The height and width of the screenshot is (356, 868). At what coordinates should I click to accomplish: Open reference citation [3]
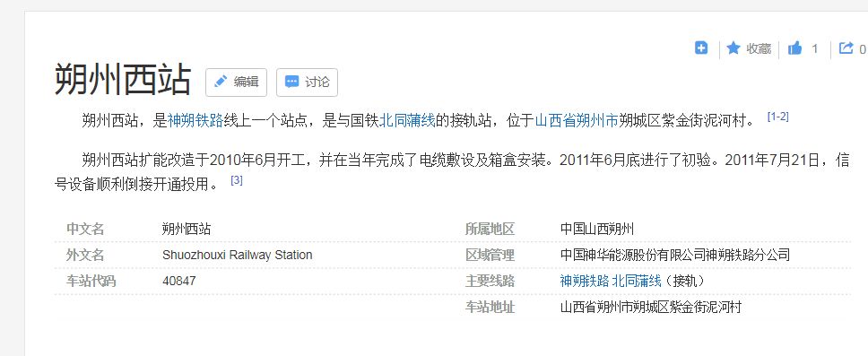point(237,180)
